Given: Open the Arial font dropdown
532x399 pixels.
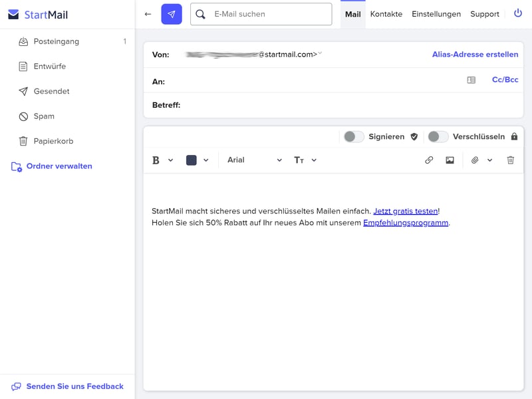Looking at the screenshot, I should (x=254, y=160).
